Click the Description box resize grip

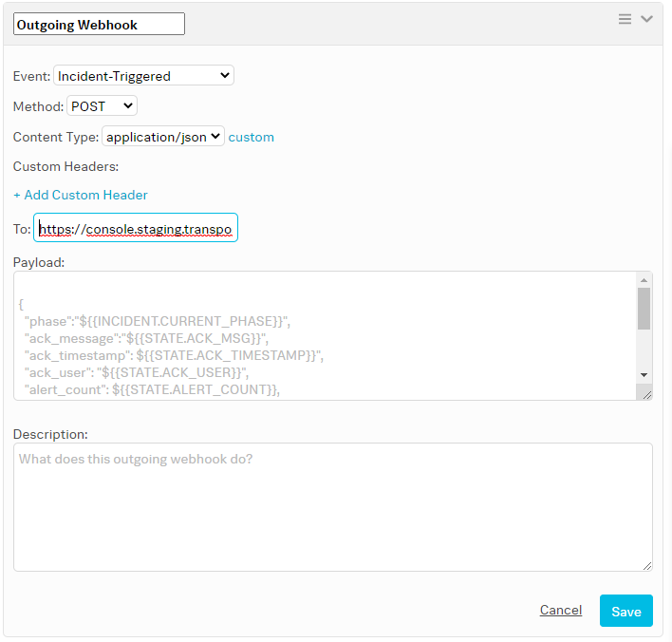(645, 564)
